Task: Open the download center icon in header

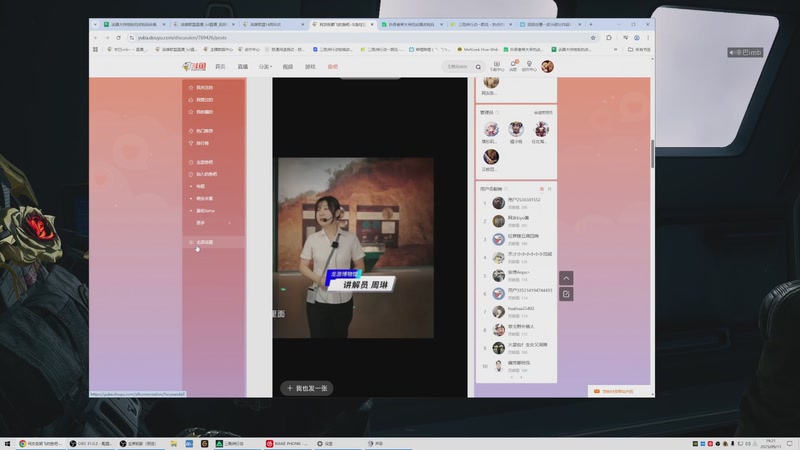Action: [496, 66]
